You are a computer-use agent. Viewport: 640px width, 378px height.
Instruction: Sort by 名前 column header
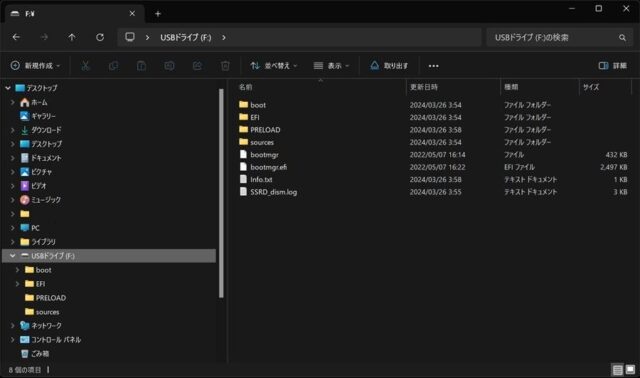click(x=246, y=87)
